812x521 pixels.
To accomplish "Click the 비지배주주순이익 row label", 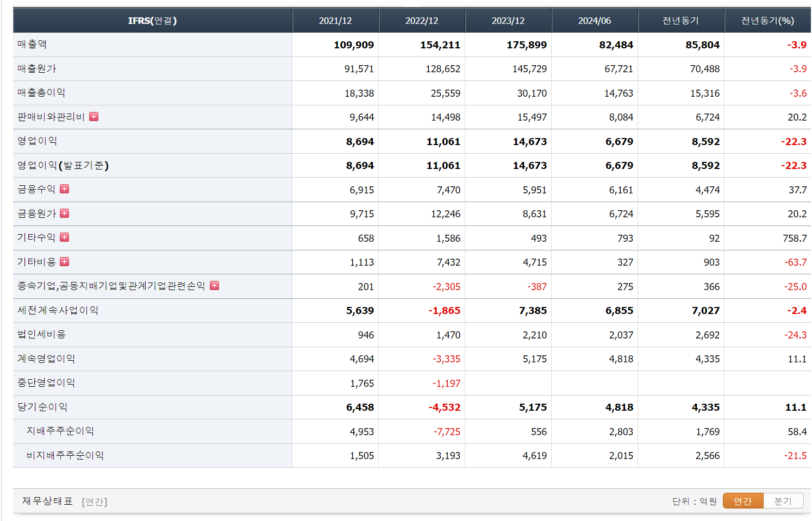I will (x=65, y=455).
